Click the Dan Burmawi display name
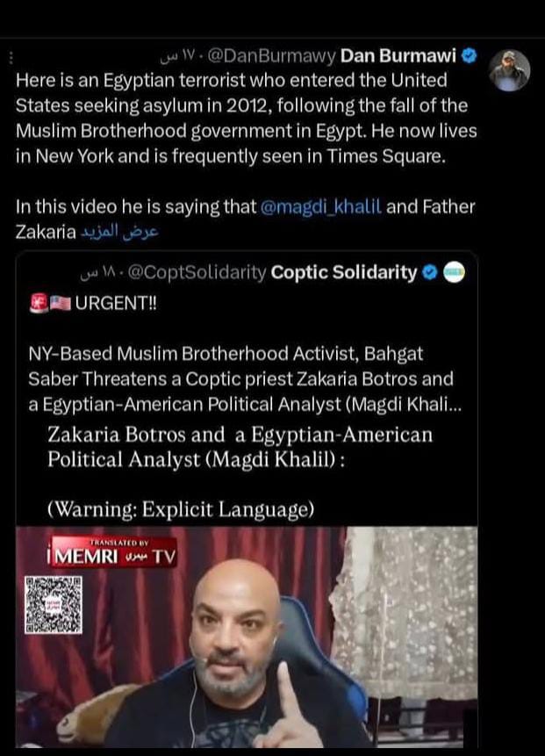Image resolution: width=545 pixels, height=756 pixels. point(398,56)
